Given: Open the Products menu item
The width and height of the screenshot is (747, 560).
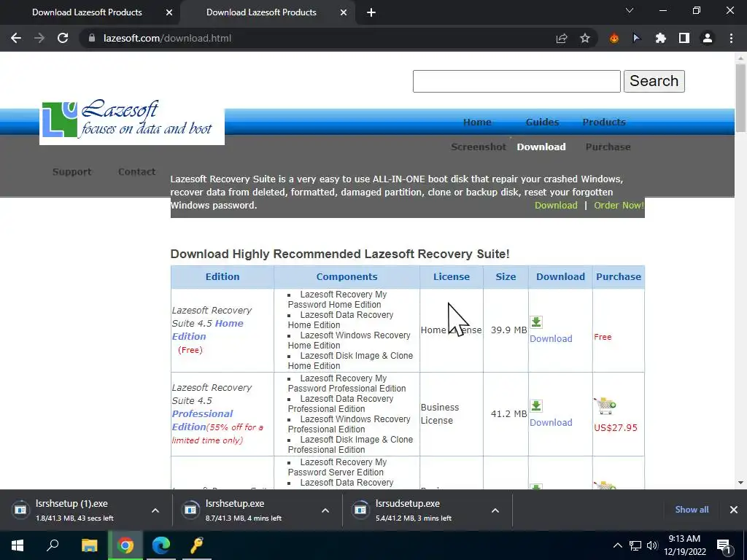Looking at the screenshot, I should pyautogui.click(x=604, y=122).
